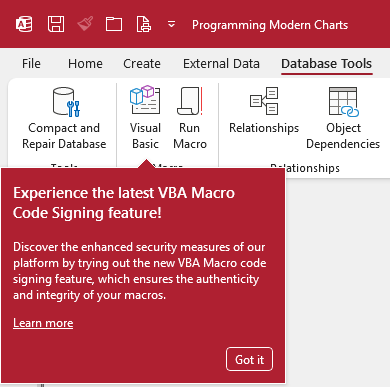Image resolution: width=390 pixels, height=387 pixels.
Task: Select the Database Tools tab
Action: (327, 64)
